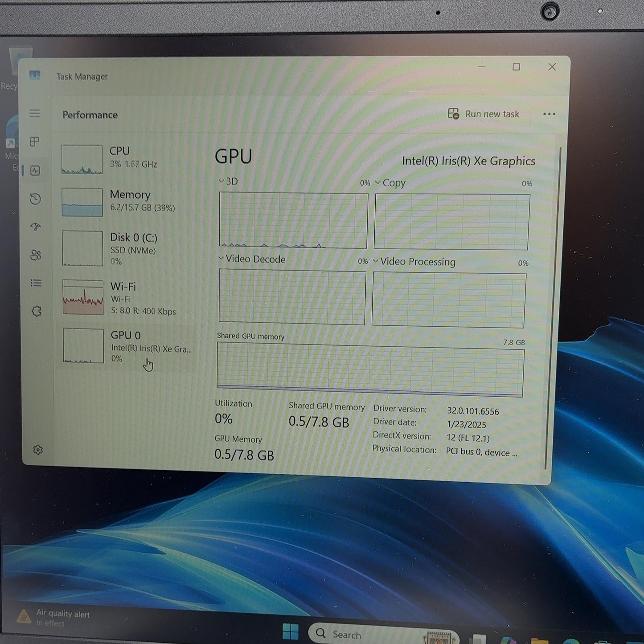
Task: Open the Users page icon
Action: [36, 255]
